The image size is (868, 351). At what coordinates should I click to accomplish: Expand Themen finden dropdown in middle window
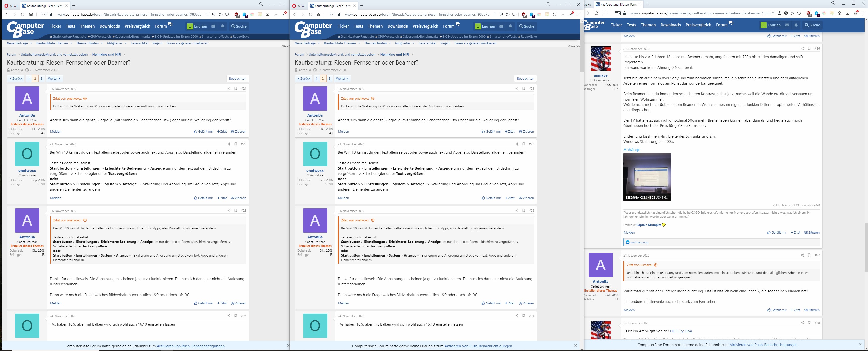tap(390, 43)
